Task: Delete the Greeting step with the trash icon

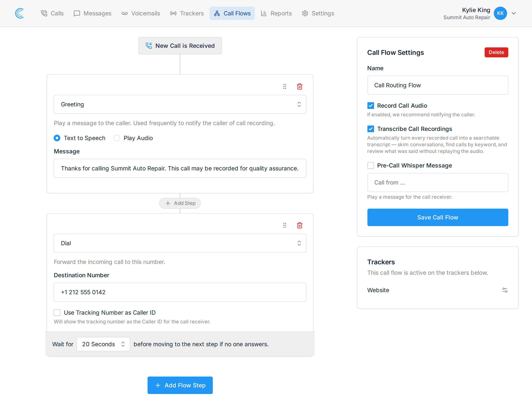Action: coord(299,86)
